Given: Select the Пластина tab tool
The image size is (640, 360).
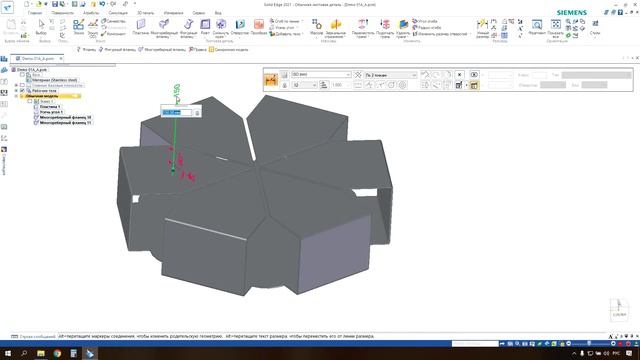Looking at the screenshot, I should 140,27.
